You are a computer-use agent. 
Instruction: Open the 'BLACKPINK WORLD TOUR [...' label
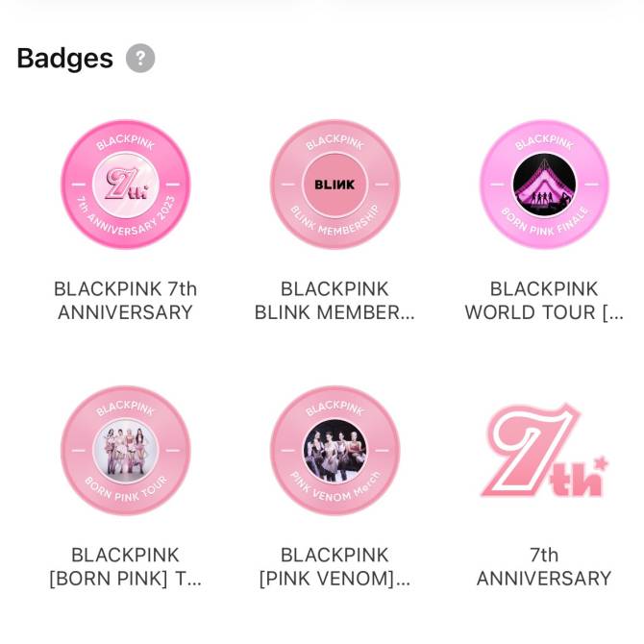[544, 300]
